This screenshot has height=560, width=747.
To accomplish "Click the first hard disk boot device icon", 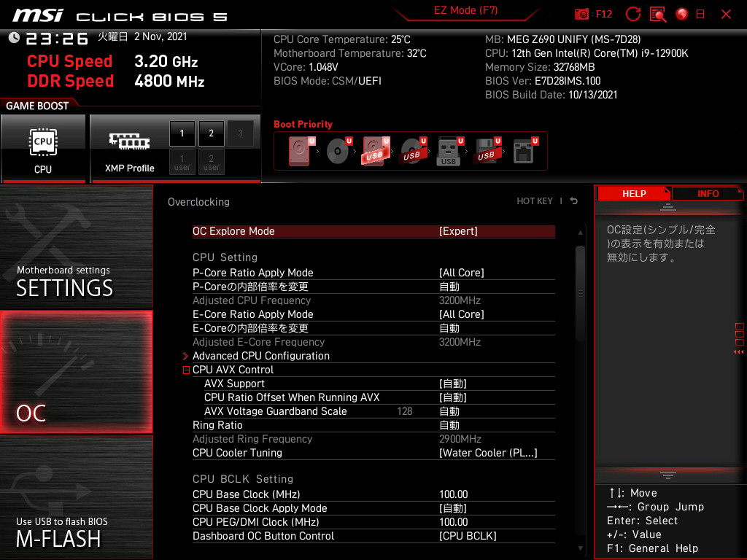I will coord(301,151).
